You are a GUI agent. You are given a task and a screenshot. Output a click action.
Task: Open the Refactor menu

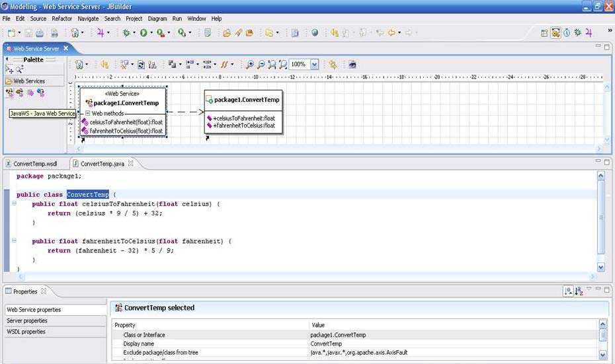62,18
